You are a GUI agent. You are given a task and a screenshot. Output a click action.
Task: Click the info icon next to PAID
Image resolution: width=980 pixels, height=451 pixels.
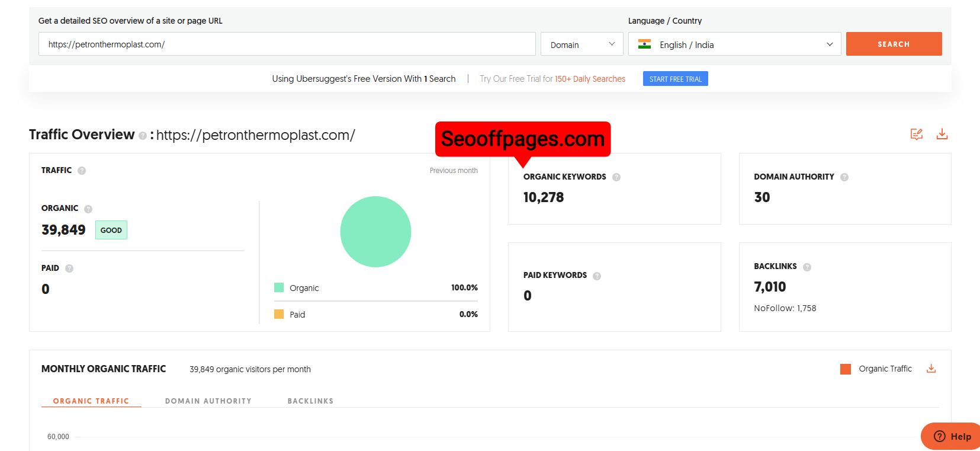[69, 268]
